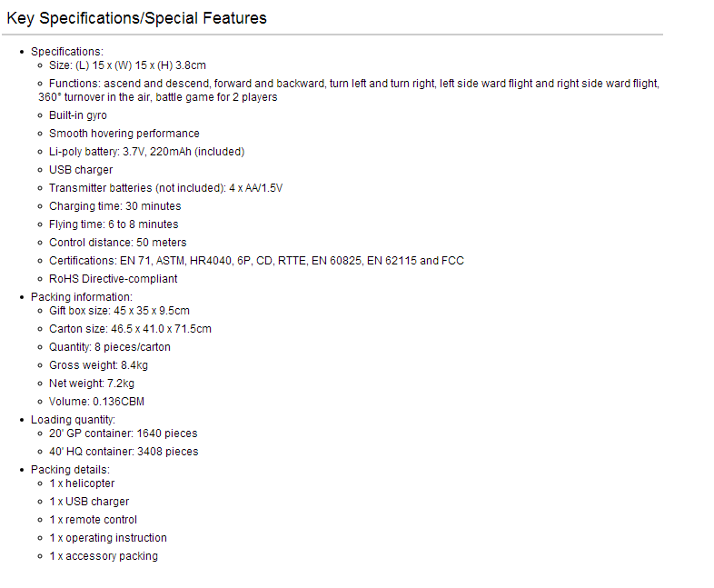Select the Specifications: list header

pyautogui.click(x=67, y=52)
